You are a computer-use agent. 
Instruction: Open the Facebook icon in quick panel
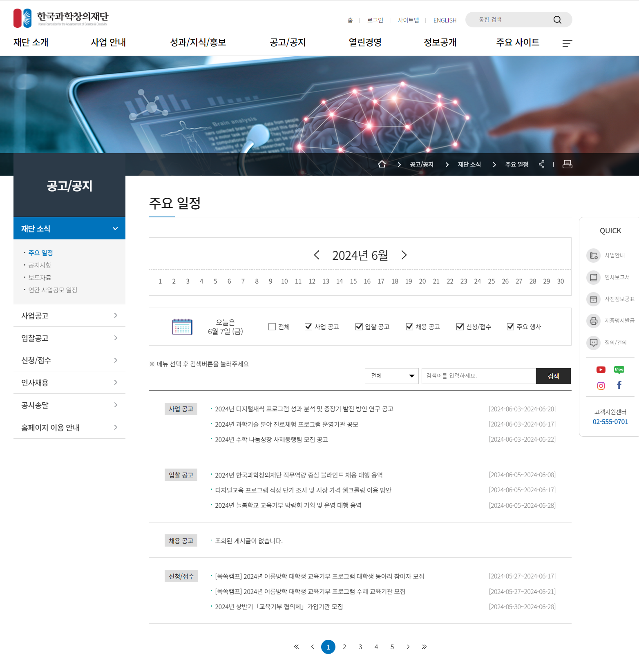[x=619, y=385]
